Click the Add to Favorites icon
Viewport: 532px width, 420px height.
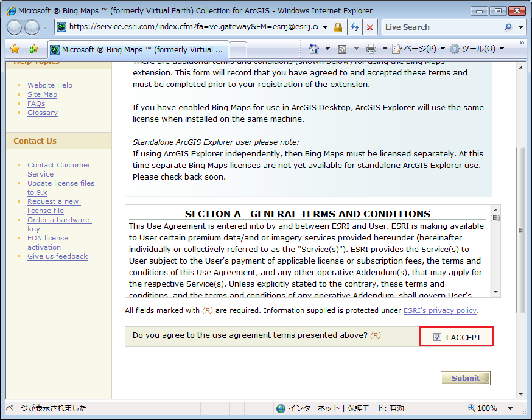pyautogui.click(x=33, y=49)
